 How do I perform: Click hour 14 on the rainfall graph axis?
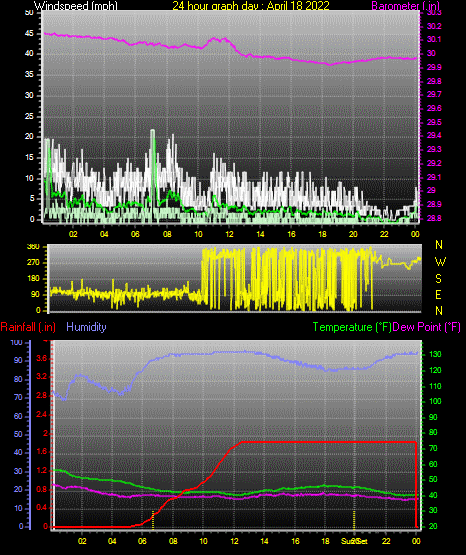264,541
